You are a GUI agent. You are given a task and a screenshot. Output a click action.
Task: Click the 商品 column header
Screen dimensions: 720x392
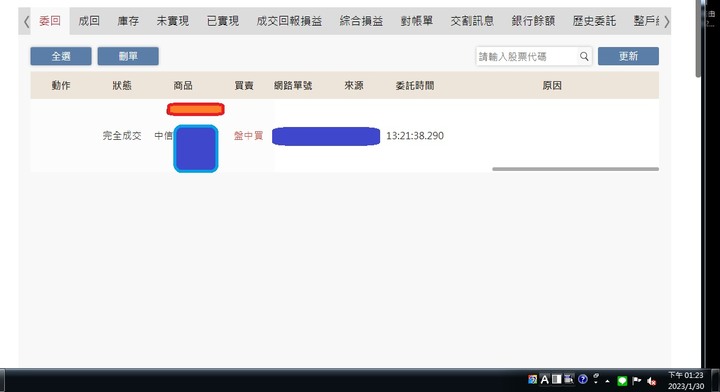pyautogui.click(x=183, y=85)
